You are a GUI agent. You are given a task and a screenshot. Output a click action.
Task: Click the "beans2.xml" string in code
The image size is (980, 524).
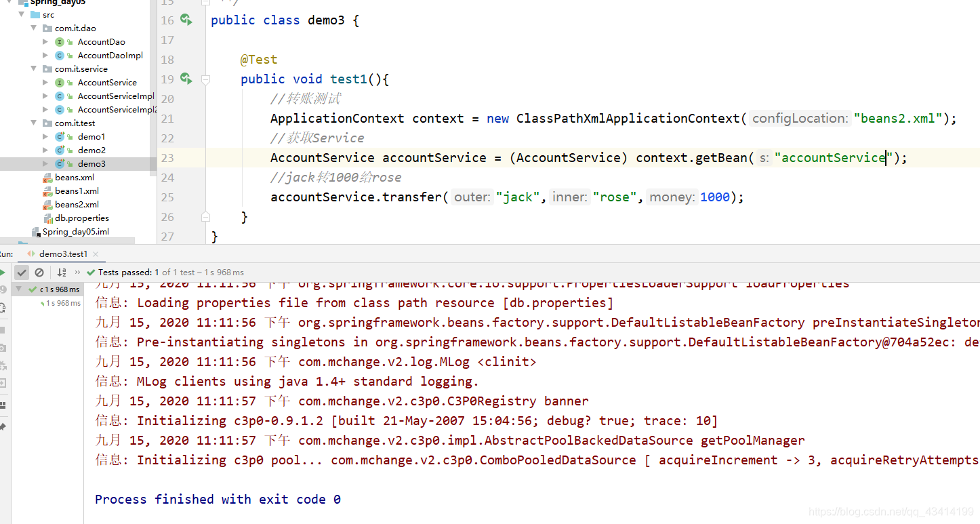[x=898, y=119]
